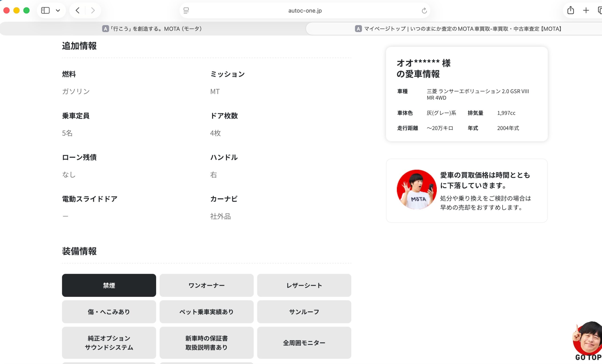Screen dimensions: 602x364
Task: Click the ガソリン fuel value
Action: click(76, 91)
